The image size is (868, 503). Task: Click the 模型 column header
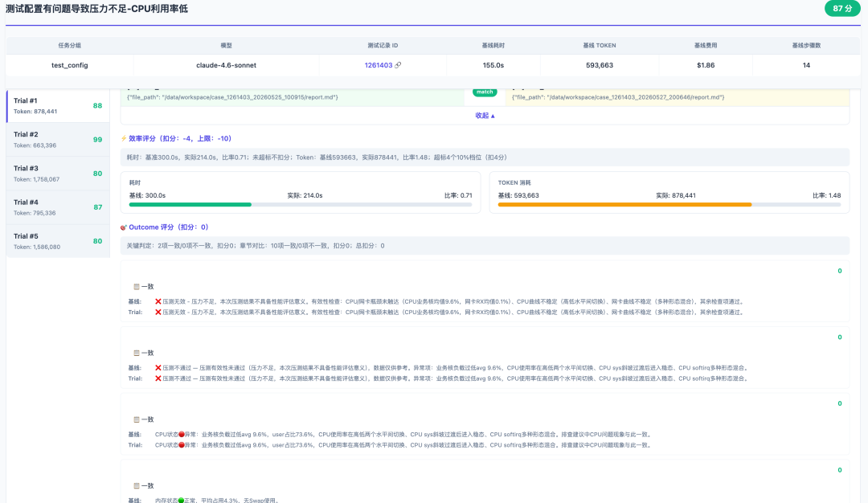(226, 45)
